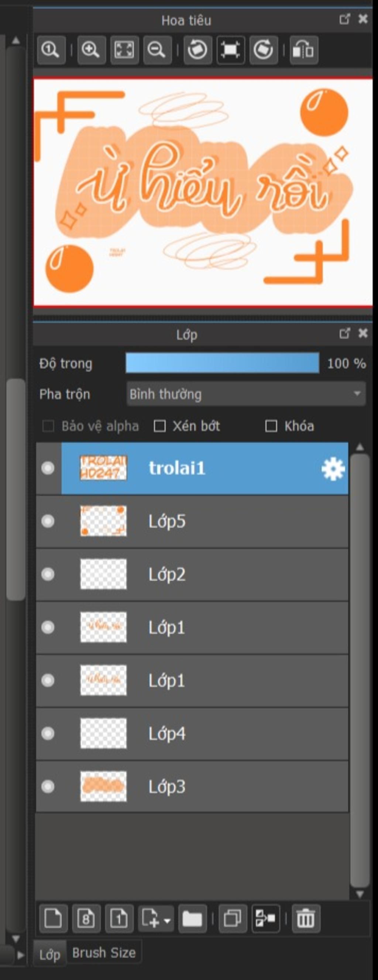Viewport: 378px width, 980px height.
Task: Create a new folder layer
Action: [x=192, y=919]
